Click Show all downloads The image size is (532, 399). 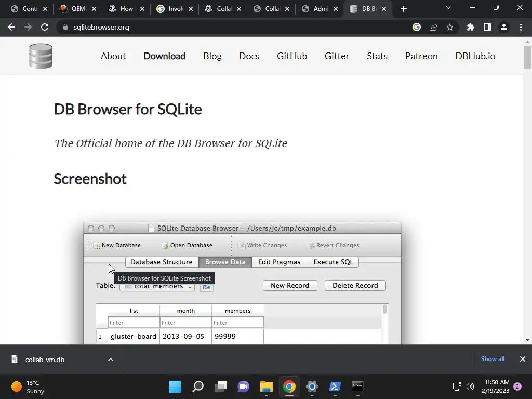(x=493, y=359)
